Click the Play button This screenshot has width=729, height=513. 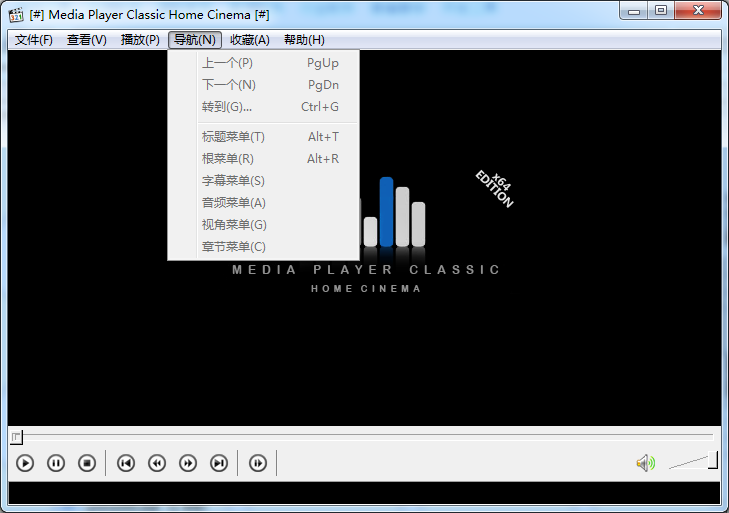coord(26,463)
